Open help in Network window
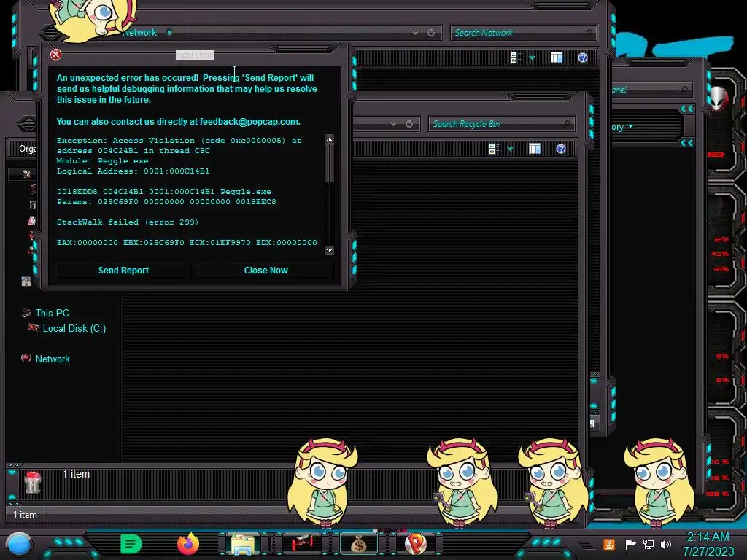This screenshot has height=560, width=747. [x=583, y=58]
